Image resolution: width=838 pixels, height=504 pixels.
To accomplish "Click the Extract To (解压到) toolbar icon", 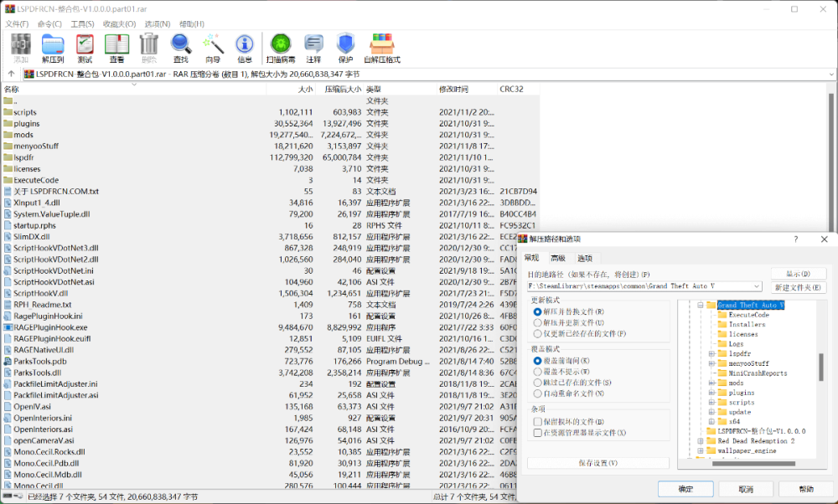I will click(x=53, y=48).
